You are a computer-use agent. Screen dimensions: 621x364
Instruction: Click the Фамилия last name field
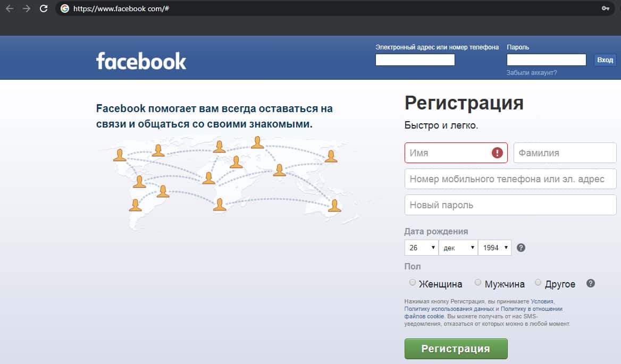(565, 153)
